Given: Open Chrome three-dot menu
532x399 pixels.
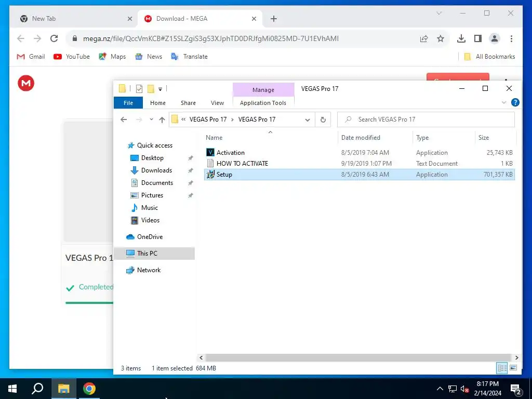Looking at the screenshot, I should pyautogui.click(x=511, y=38).
